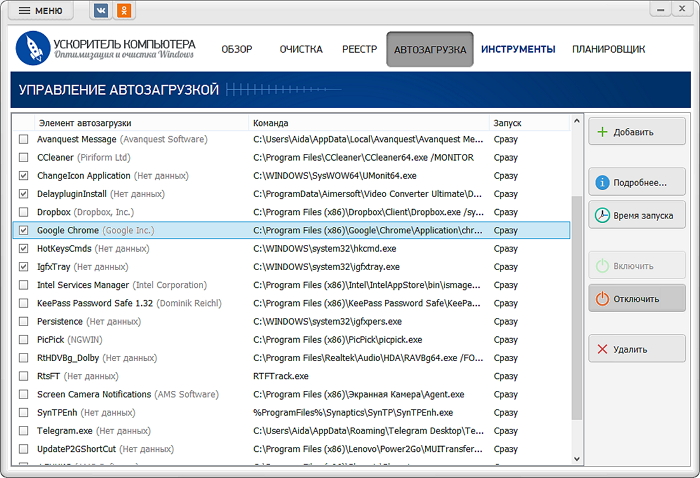
Task: Enable the Telegram.exe checkbox
Action: tap(23, 431)
